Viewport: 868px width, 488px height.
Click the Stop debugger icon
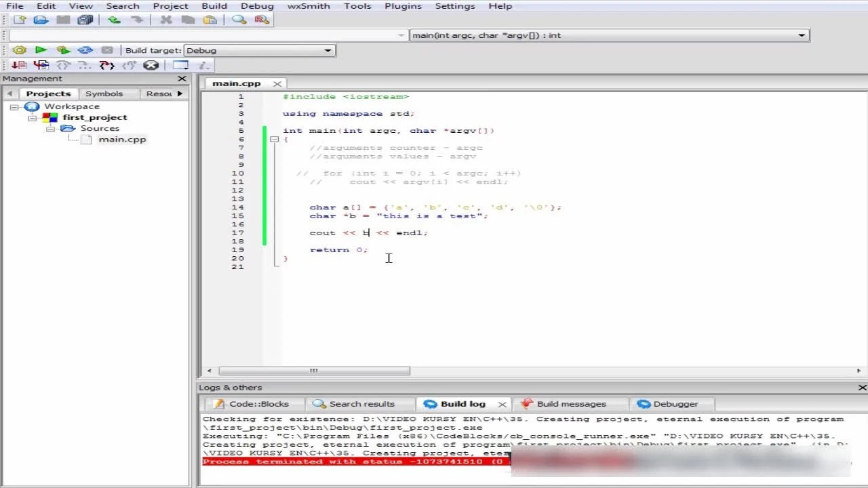pos(151,65)
